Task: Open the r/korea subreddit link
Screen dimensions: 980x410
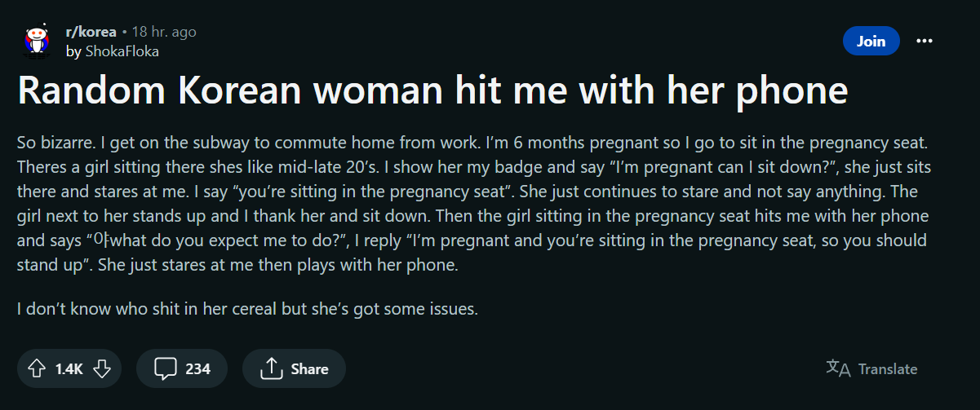Action: pyautogui.click(x=91, y=33)
